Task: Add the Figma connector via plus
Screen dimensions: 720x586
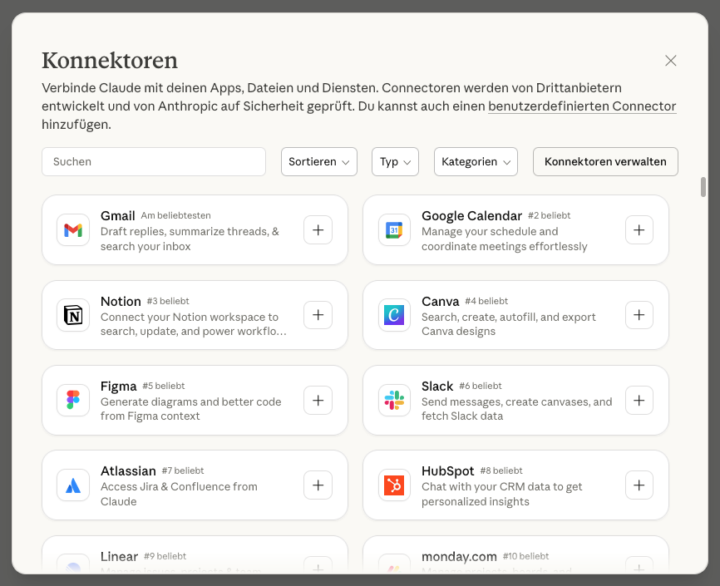Action: [318, 400]
